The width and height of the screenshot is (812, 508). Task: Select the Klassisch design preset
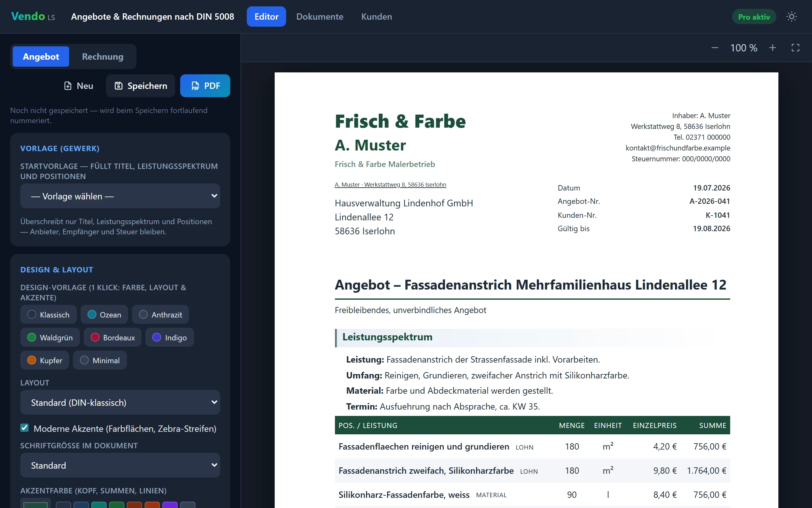click(48, 314)
